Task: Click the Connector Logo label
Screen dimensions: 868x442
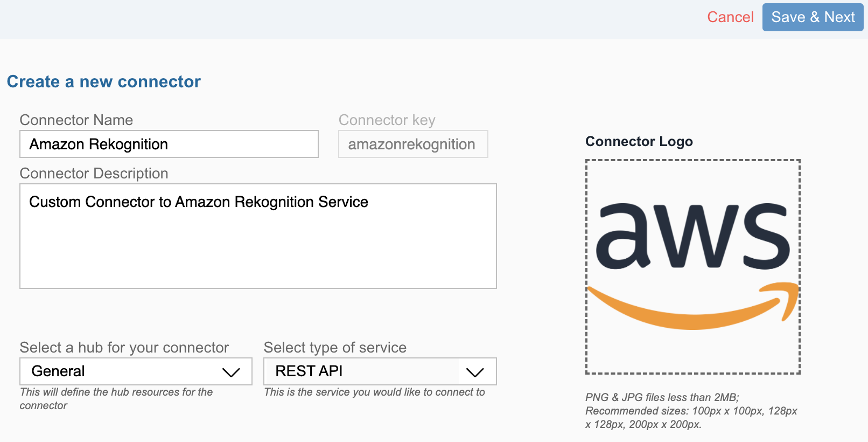Action: 639,141
